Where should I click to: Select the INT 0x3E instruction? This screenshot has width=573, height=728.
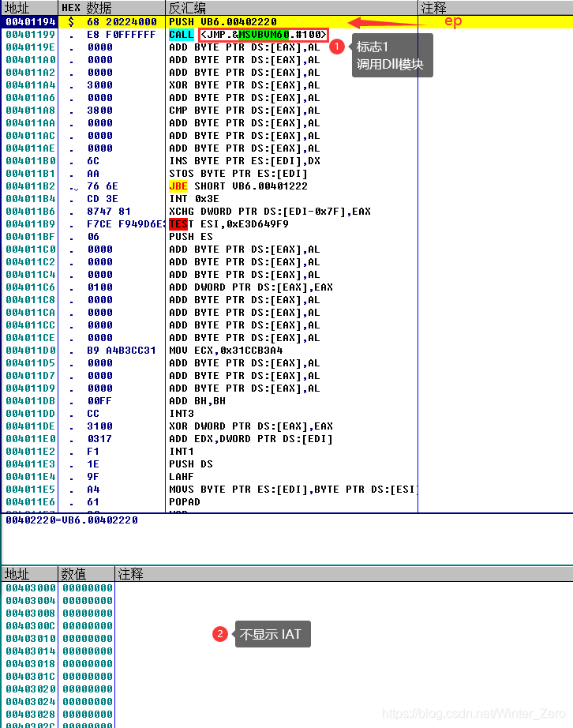(194, 198)
